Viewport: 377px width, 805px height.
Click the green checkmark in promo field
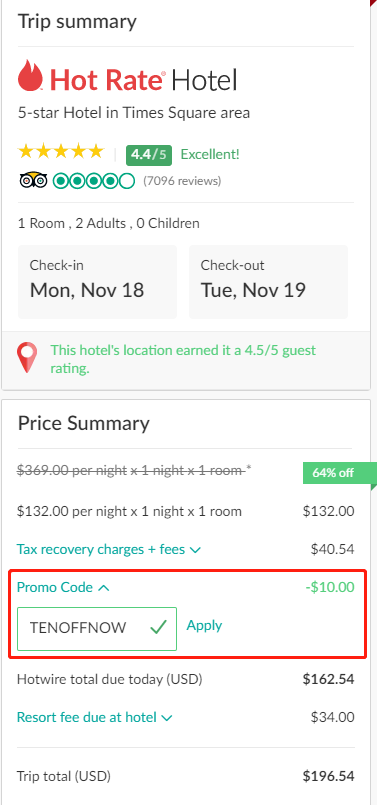point(158,627)
